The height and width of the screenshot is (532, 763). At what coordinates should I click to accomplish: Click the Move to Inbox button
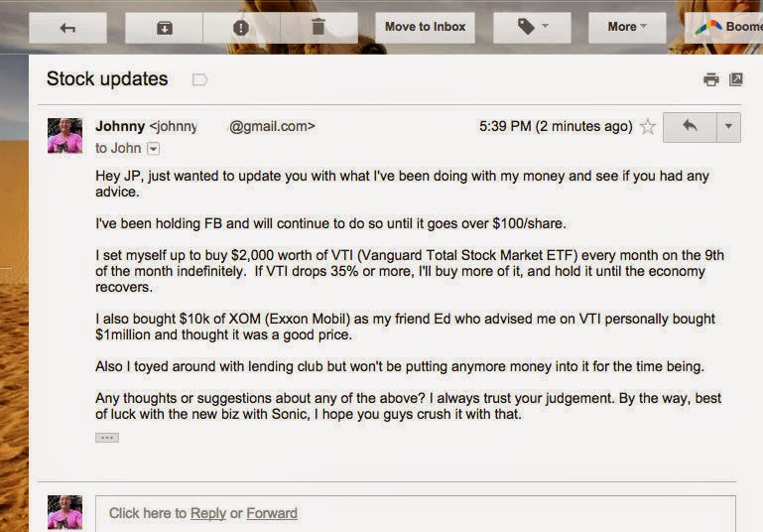(x=425, y=27)
